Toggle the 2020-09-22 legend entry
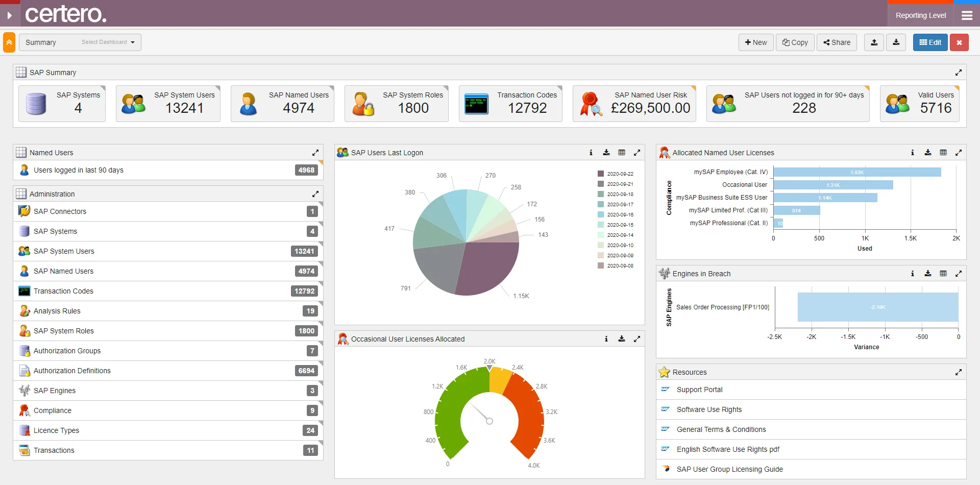Image resolution: width=980 pixels, height=485 pixels. coord(616,174)
